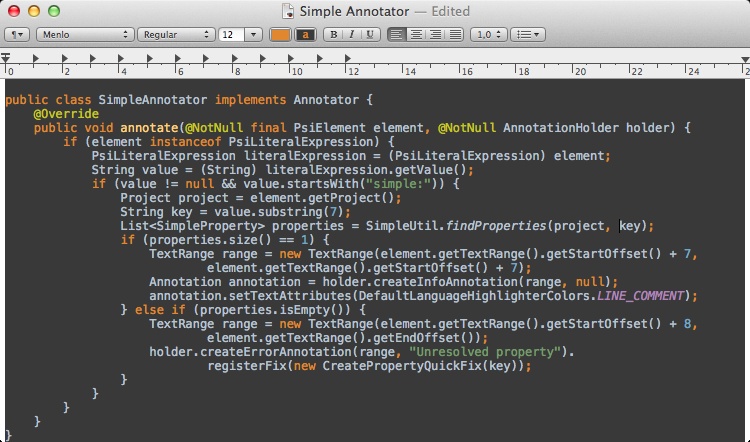
Task: Zoom the window with green button
Action: click(x=54, y=11)
